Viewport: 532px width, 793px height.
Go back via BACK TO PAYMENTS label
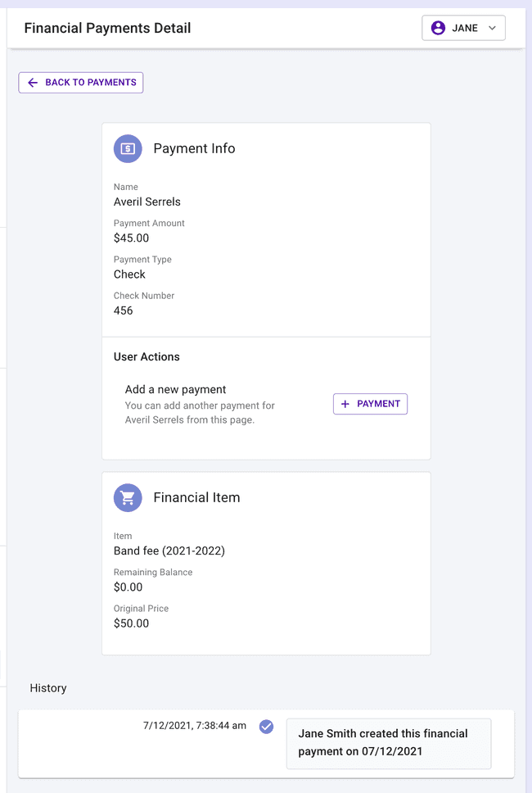91,83
